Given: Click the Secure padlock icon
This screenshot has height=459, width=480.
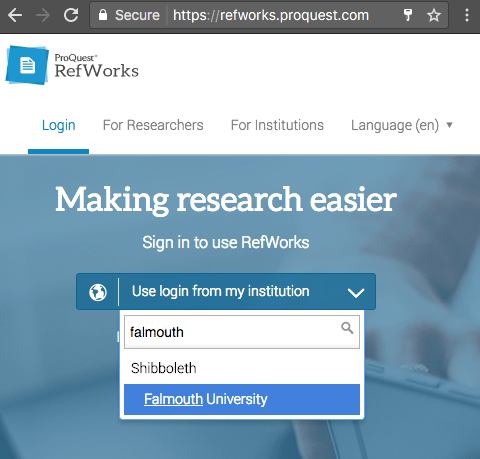Looking at the screenshot, I should click(x=103, y=15).
